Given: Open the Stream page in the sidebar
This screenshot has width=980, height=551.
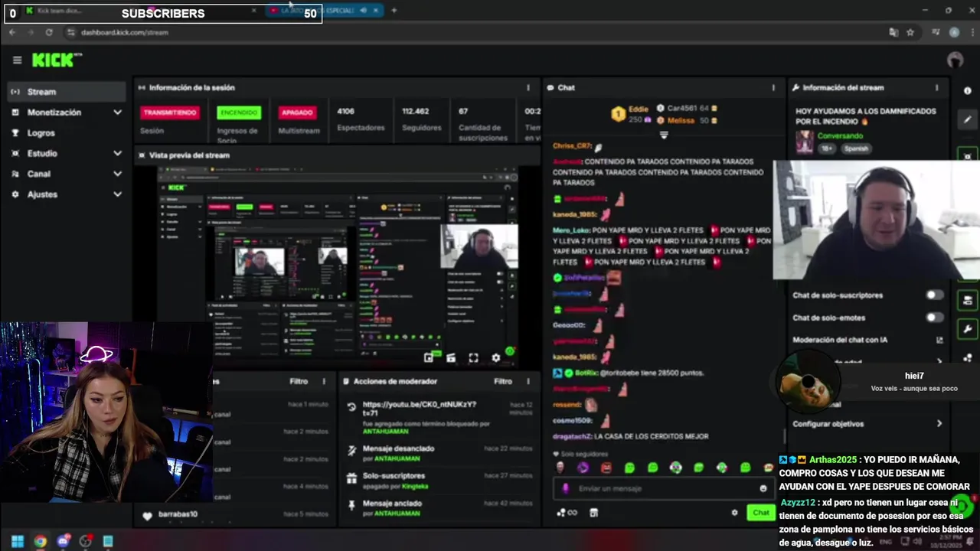Looking at the screenshot, I should pyautogui.click(x=67, y=92).
